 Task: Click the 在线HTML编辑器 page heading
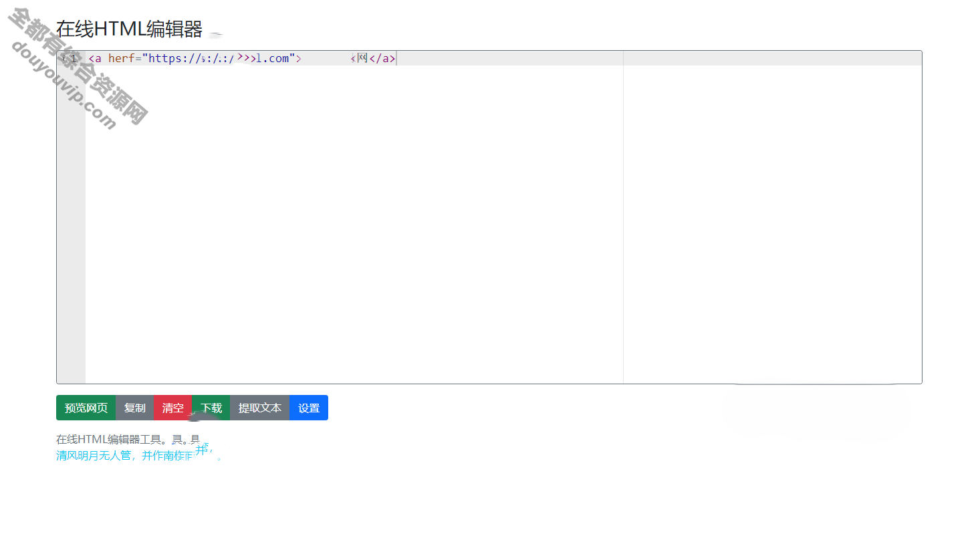[129, 29]
